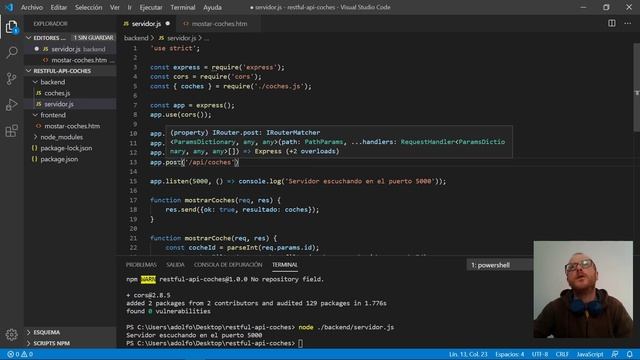
Task: Click 'function mostrarCoches' on line 17
Action: click(x=192, y=200)
